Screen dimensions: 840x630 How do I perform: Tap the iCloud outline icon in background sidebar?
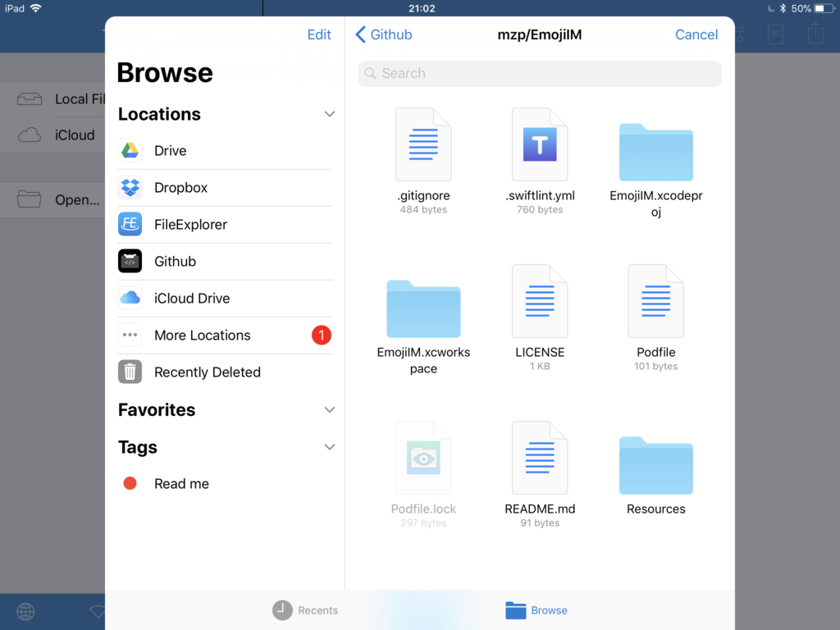pyautogui.click(x=29, y=135)
